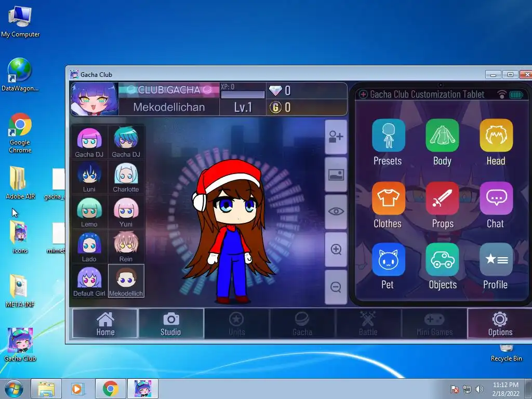Click the character in red hat

(230, 231)
